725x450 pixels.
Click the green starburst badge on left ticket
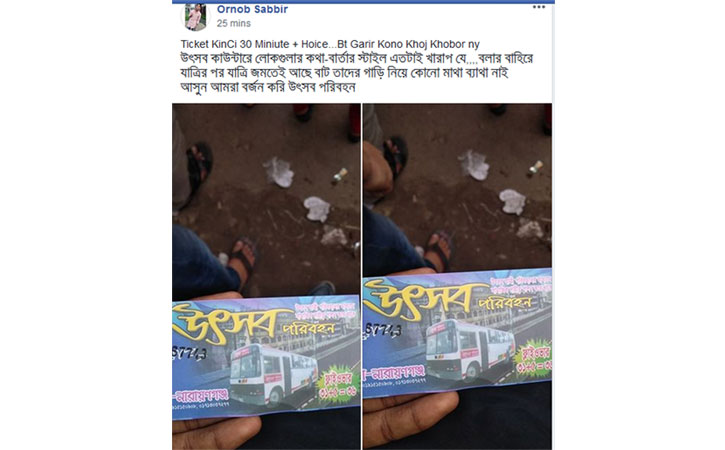338,384
